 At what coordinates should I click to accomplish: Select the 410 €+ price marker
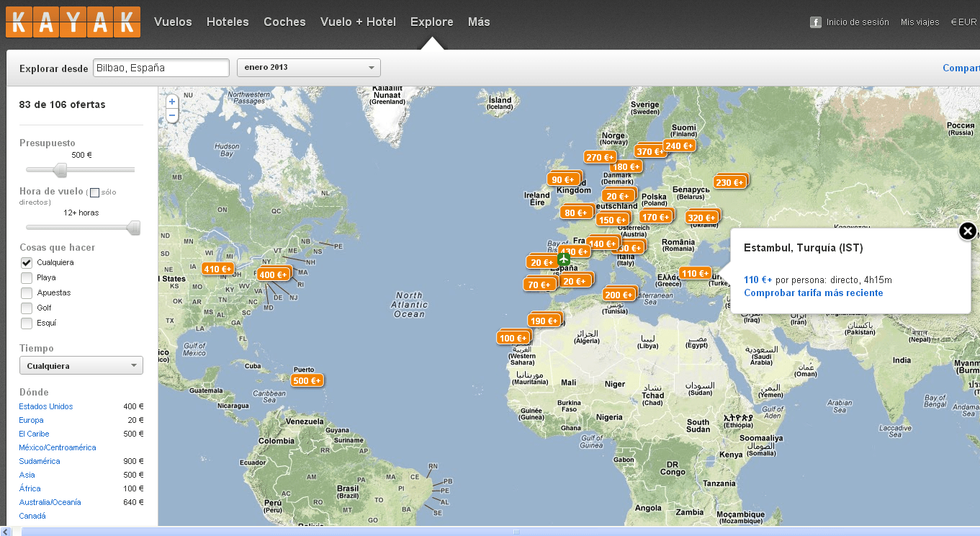[217, 269]
